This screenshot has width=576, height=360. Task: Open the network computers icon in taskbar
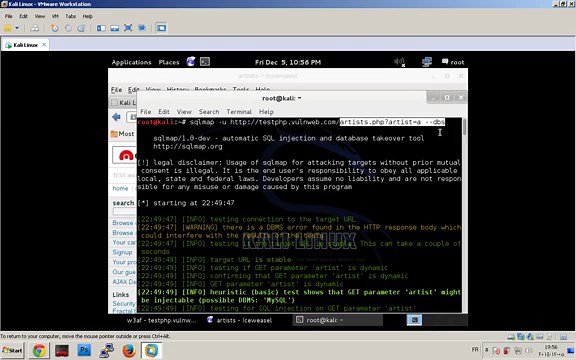[x=107, y=350]
